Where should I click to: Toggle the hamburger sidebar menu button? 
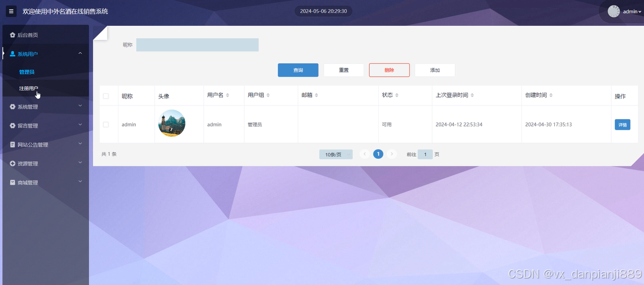click(11, 11)
